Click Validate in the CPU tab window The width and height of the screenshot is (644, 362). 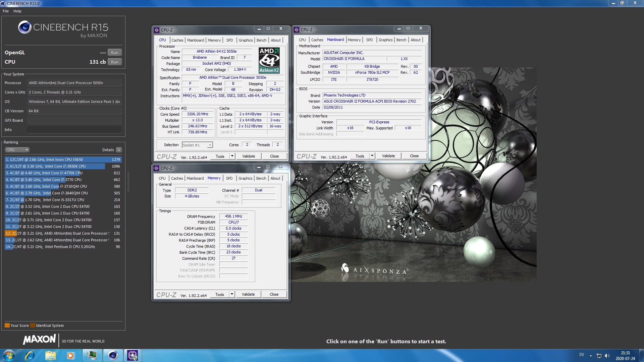point(249,156)
